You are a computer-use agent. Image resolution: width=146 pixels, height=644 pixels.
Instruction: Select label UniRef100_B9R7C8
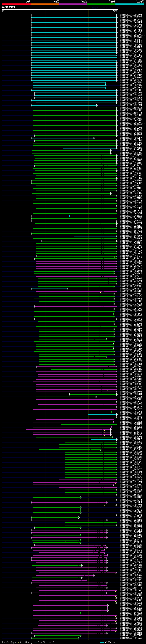[x=131, y=327]
